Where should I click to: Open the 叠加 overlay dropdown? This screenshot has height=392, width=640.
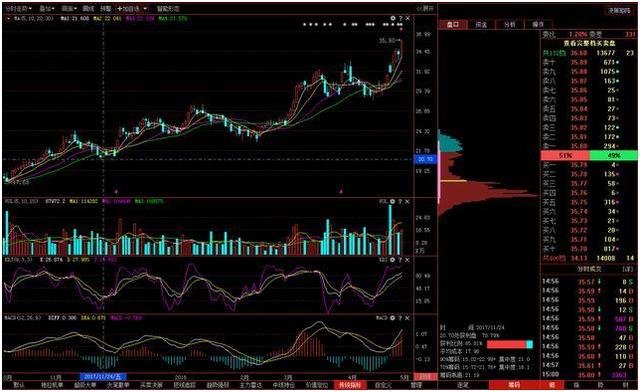pos(47,8)
